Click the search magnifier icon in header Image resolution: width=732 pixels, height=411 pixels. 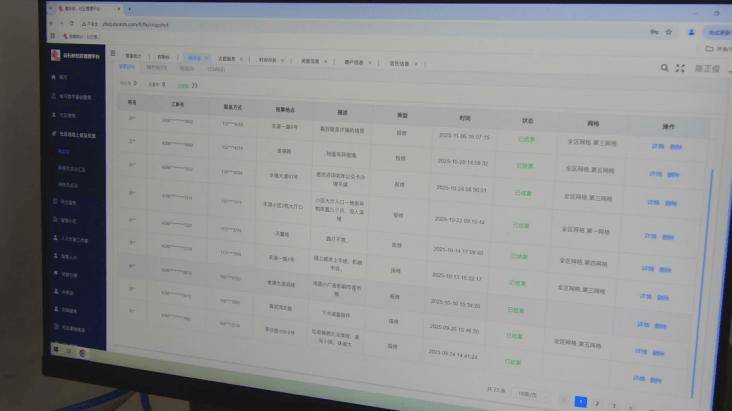[664, 68]
